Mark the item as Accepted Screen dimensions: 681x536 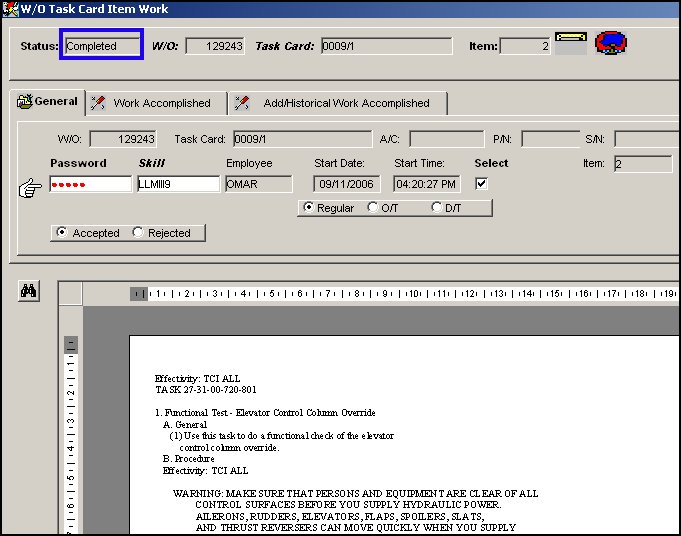pos(62,232)
